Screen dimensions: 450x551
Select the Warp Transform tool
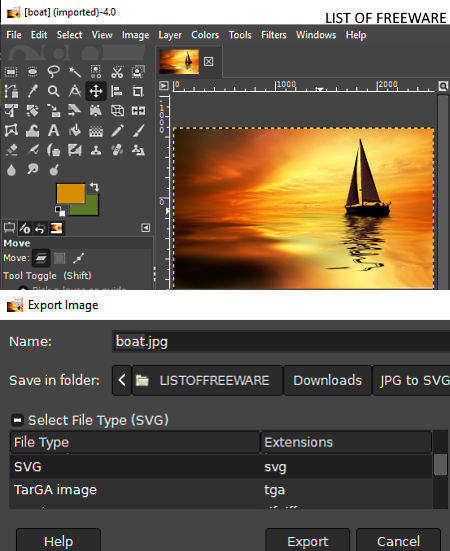32,131
